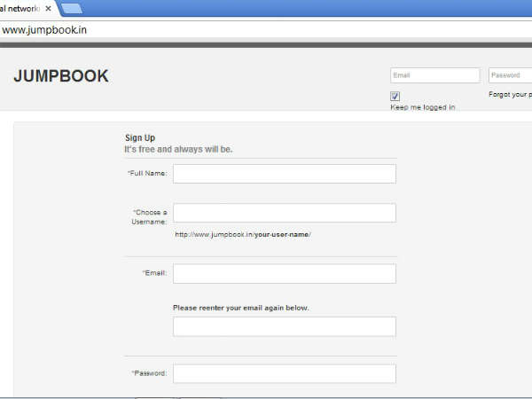
Task: Click the '*Email:' label in the form
Action: [154, 273]
